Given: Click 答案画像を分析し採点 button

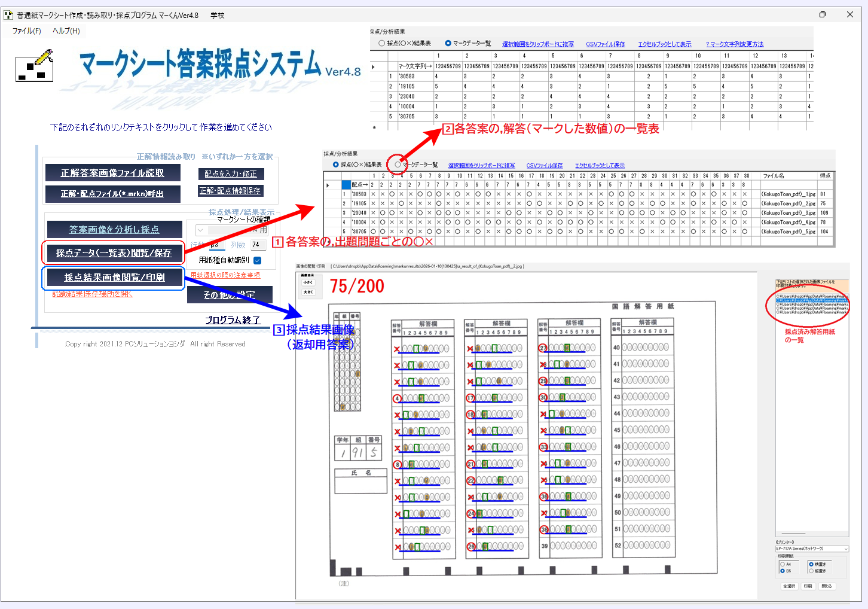Looking at the screenshot, I should [x=114, y=230].
